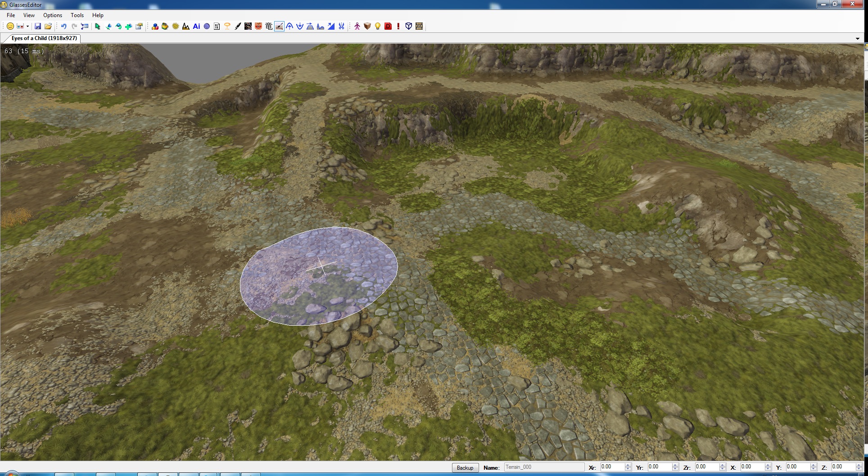Select the raise terrain up-arrow tool
Image resolution: width=868 pixels, height=476 pixels.
pos(289,27)
